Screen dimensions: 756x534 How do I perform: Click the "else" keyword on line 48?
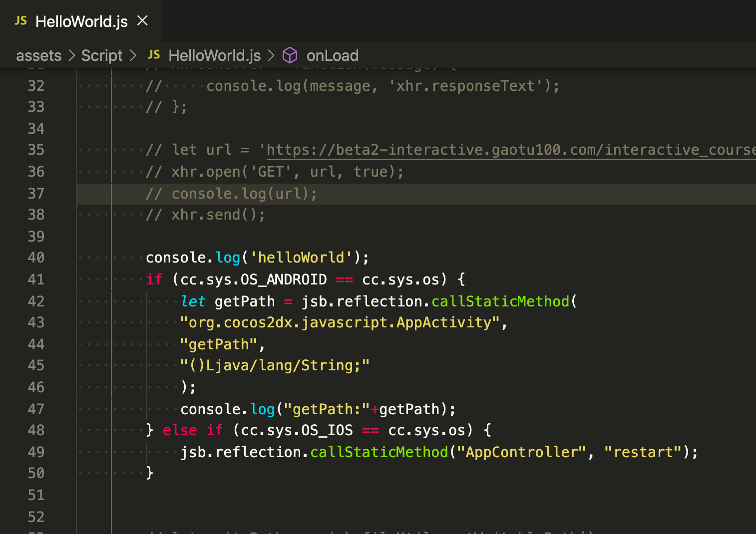tap(180, 430)
